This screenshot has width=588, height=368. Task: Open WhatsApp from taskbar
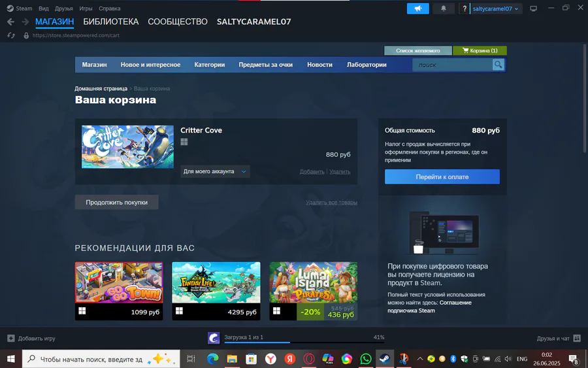click(x=366, y=359)
